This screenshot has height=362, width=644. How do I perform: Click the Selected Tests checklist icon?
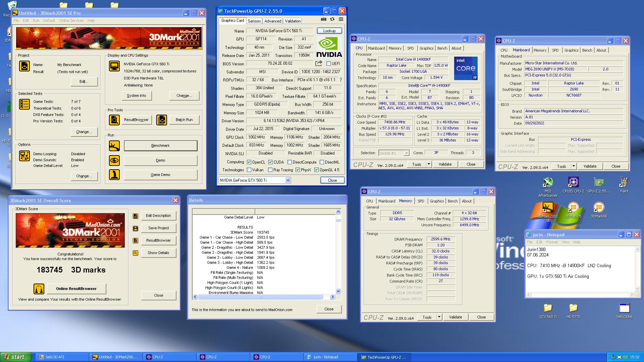point(24,104)
